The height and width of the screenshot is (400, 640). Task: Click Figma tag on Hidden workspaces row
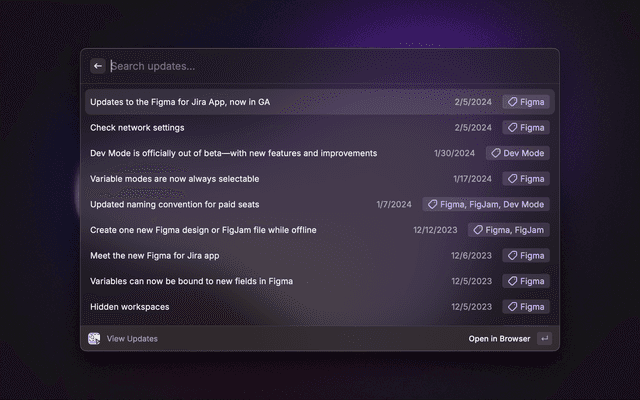point(525,307)
